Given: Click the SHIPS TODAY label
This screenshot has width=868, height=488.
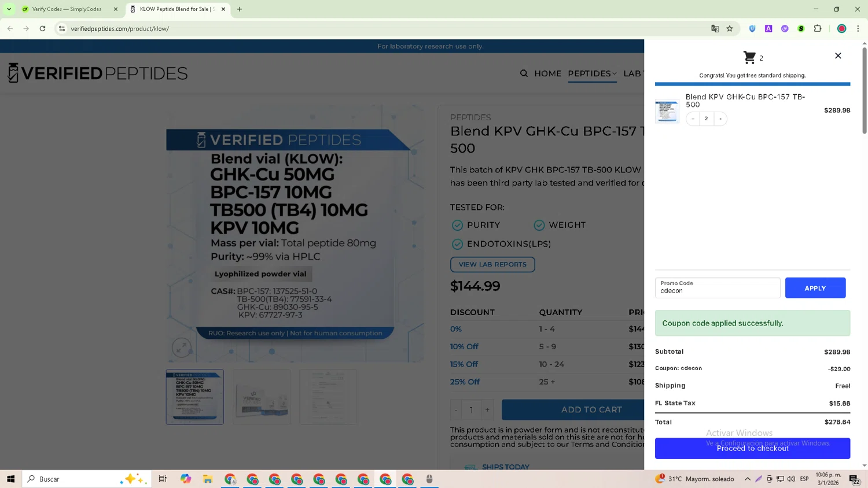Looking at the screenshot, I should tap(505, 467).
